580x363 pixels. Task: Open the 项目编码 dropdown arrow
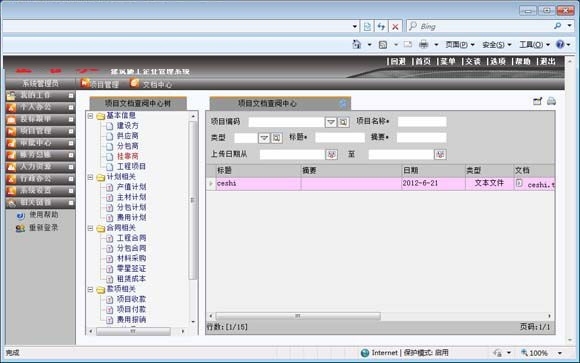[331, 122]
